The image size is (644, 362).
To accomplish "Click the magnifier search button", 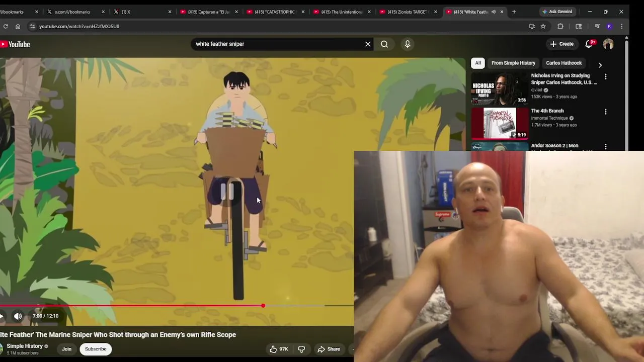I will click(x=384, y=44).
